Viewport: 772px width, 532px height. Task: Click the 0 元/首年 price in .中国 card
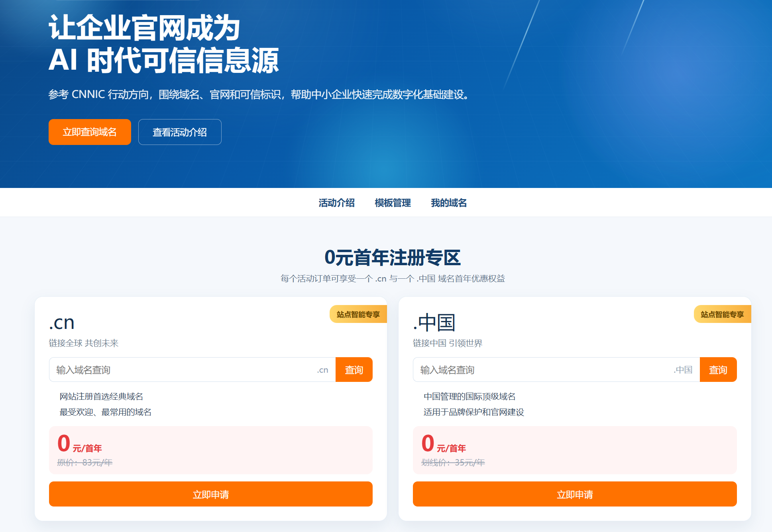click(444, 444)
